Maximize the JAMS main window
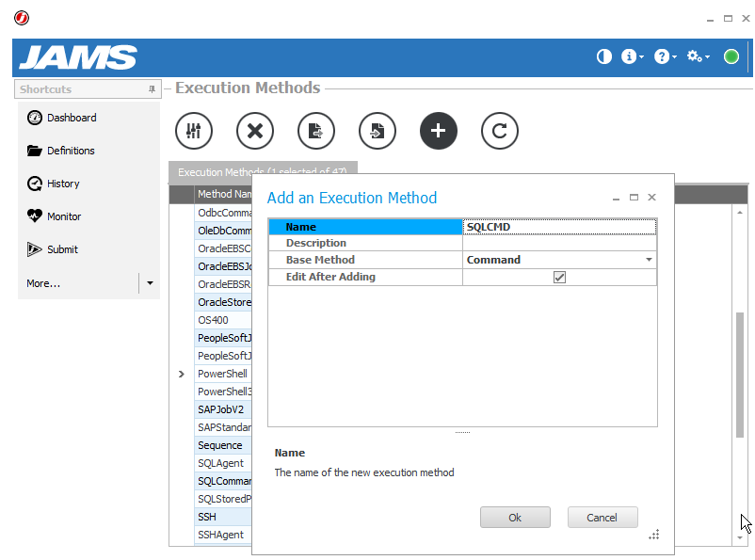Image resolution: width=755 pixels, height=560 pixels. pyautogui.click(x=728, y=18)
